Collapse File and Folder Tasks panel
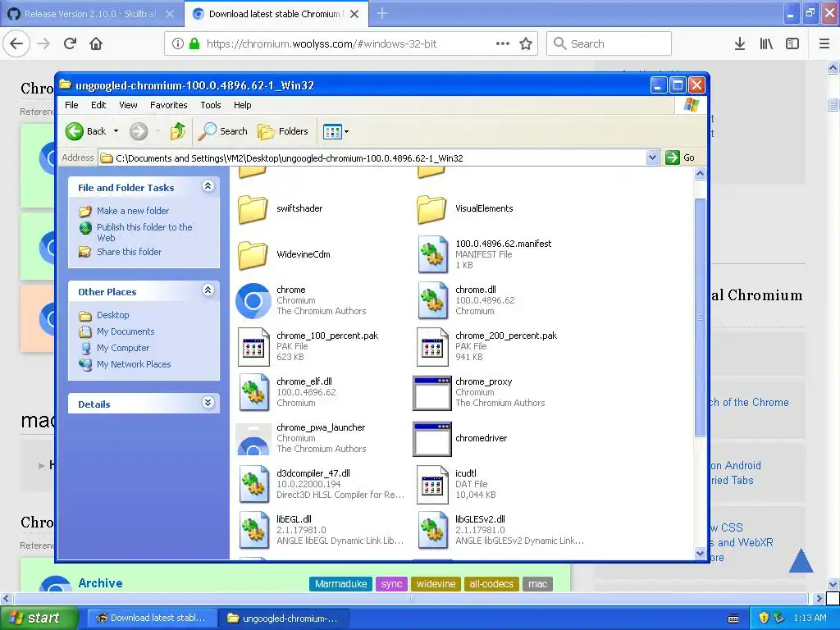The image size is (840, 630). click(x=208, y=186)
